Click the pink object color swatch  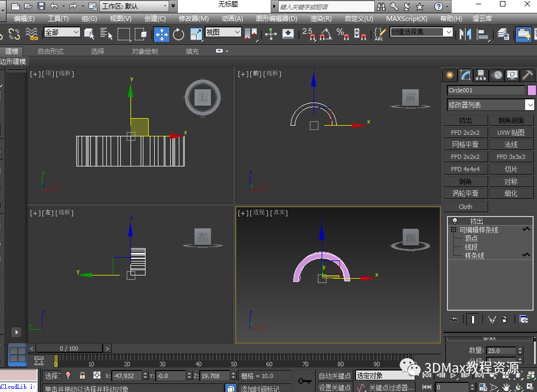pyautogui.click(x=532, y=90)
